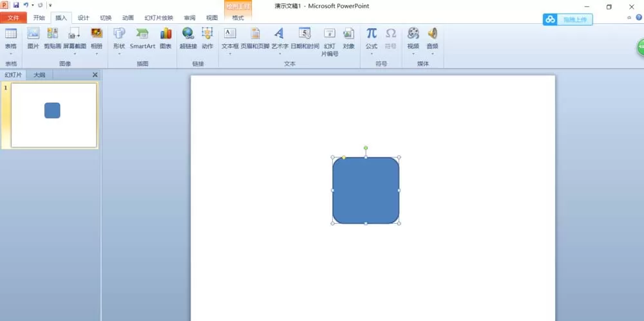
Task: Select slide 1 thumbnail
Action: pyautogui.click(x=54, y=115)
